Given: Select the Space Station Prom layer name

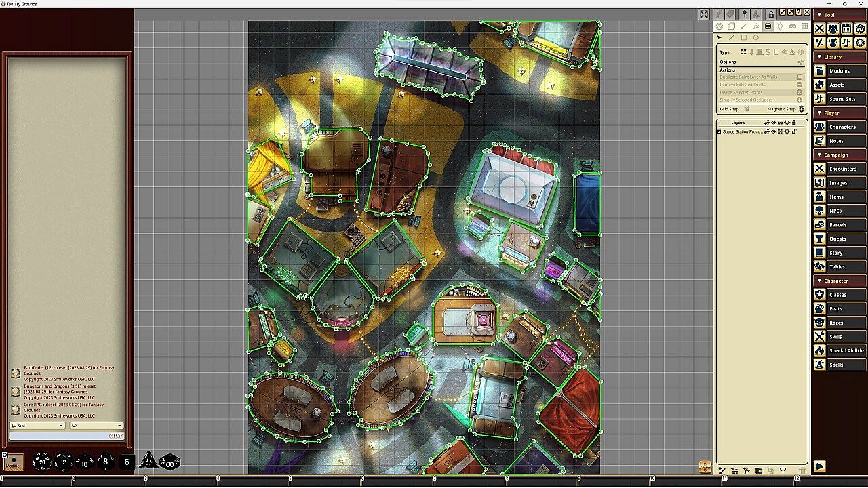Looking at the screenshot, I should (x=743, y=131).
